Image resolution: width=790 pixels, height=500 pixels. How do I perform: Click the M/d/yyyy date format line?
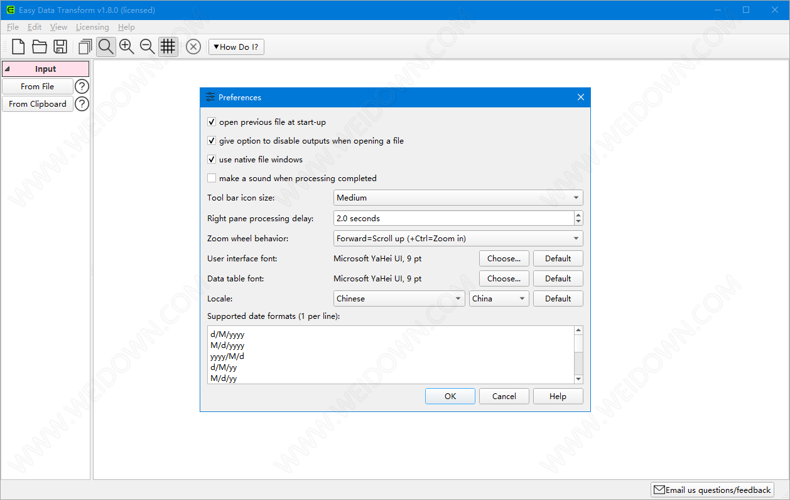pos(227,345)
